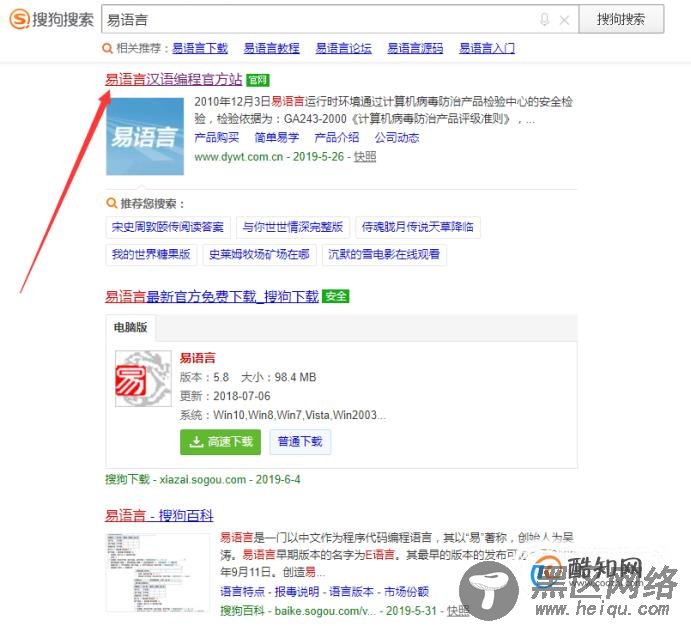The height and width of the screenshot is (626, 691).
Task: Open related search 易语言源码
Action: (416, 48)
